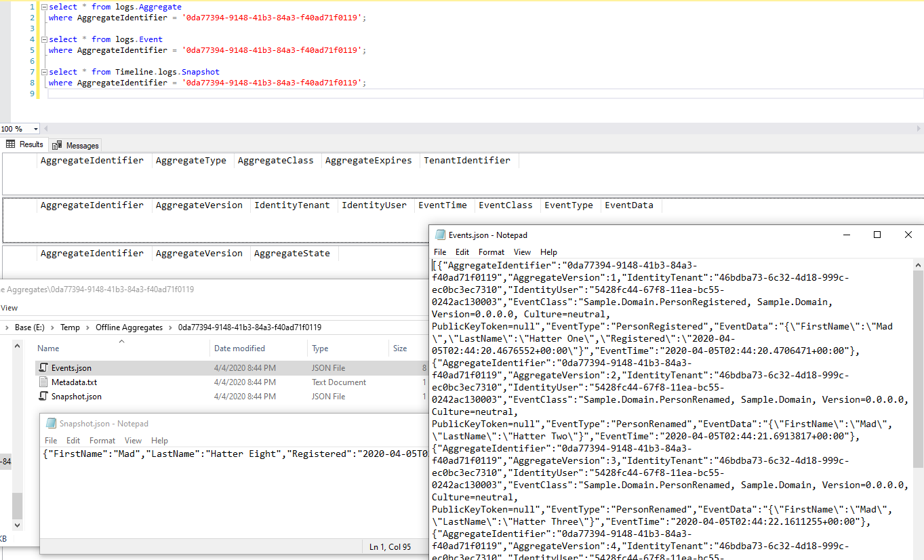924x560 pixels.
Task: Collapse the first select query block
Action: (x=44, y=7)
